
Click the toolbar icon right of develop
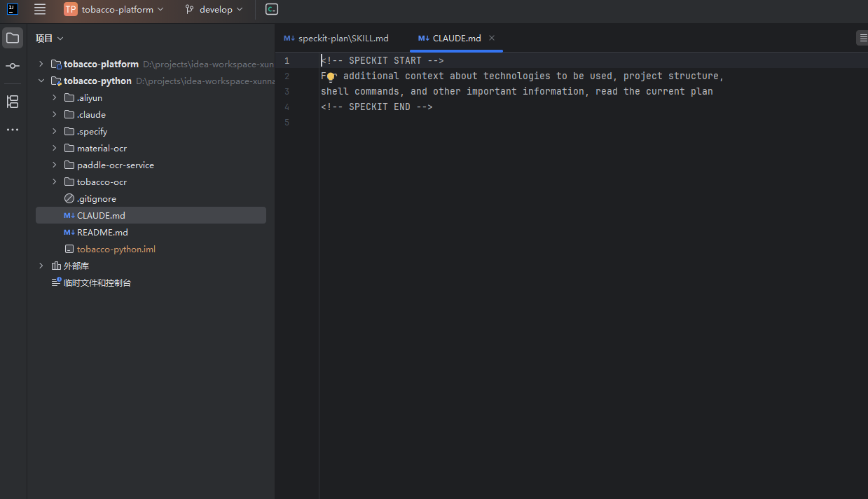click(x=272, y=9)
